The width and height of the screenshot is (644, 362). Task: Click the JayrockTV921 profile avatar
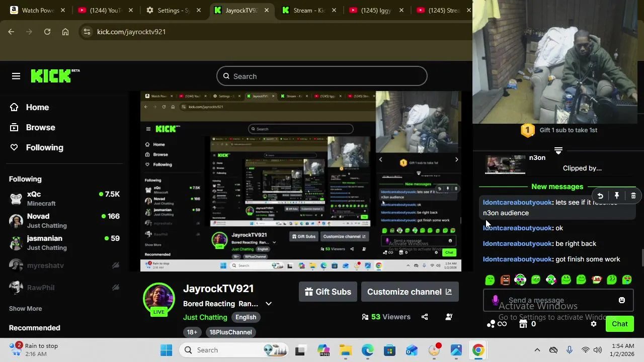point(159,298)
